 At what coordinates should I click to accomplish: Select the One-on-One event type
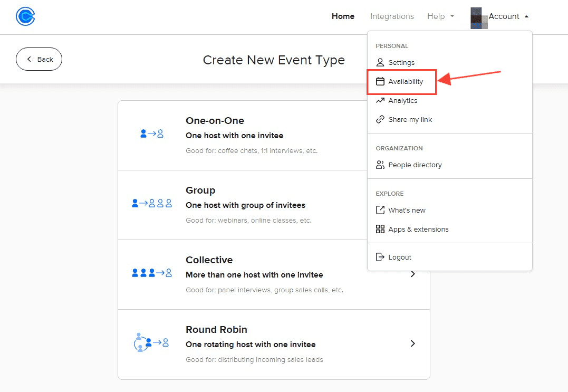pyautogui.click(x=243, y=135)
